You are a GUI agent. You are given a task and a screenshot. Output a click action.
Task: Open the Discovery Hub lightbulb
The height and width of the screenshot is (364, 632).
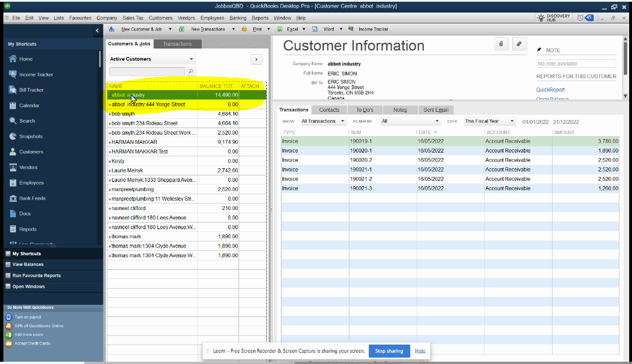click(x=541, y=18)
